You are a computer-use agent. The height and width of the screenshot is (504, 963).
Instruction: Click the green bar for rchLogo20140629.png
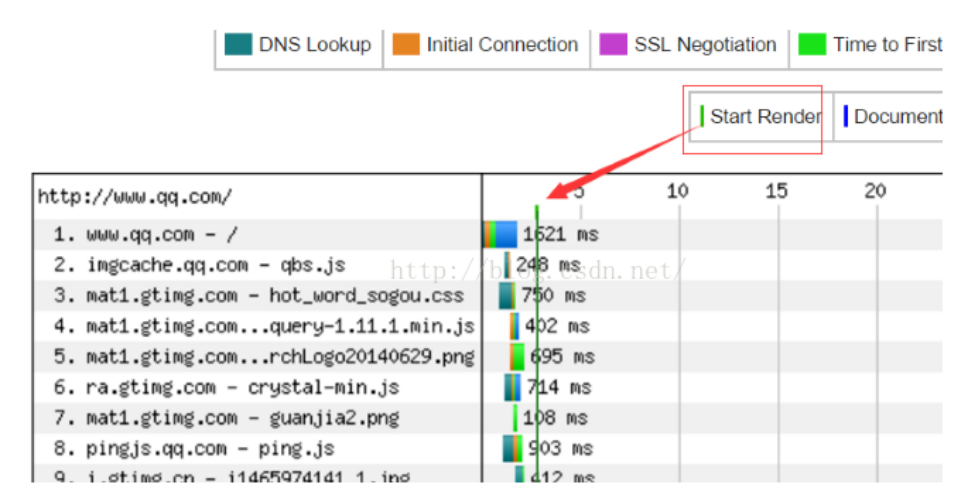[x=517, y=357]
